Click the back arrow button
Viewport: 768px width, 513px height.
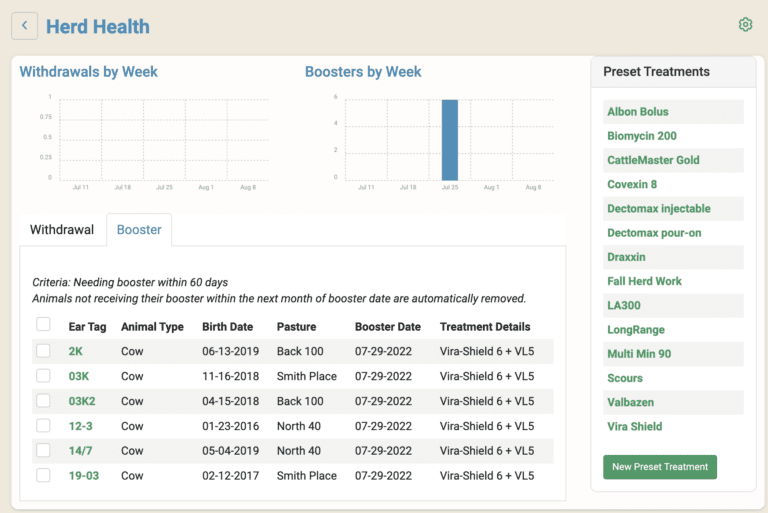click(x=25, y=27)
